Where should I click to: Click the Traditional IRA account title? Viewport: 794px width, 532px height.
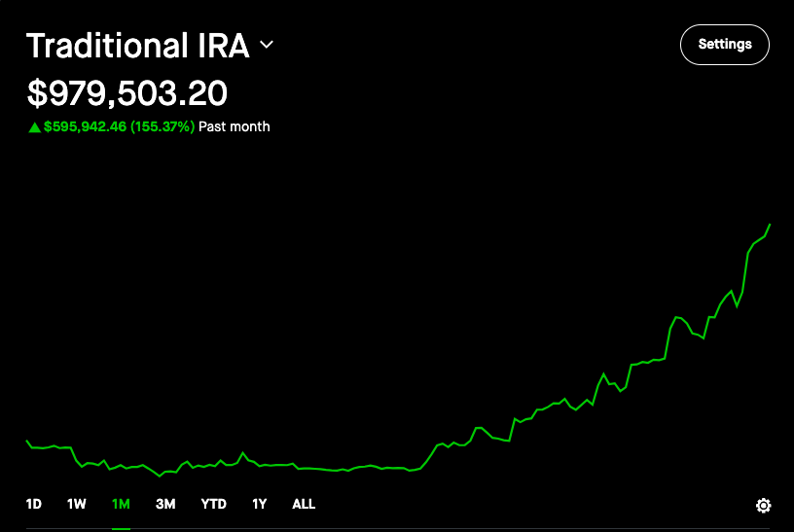(x=138, y=46)
